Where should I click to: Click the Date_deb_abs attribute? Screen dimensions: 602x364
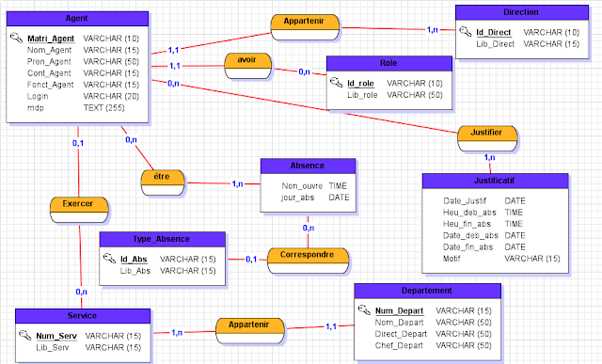(470, 235)
